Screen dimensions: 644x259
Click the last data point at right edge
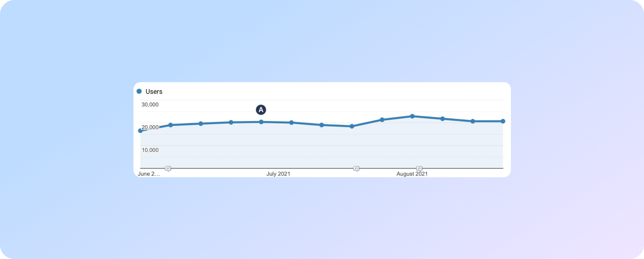(x=503, y=121)
